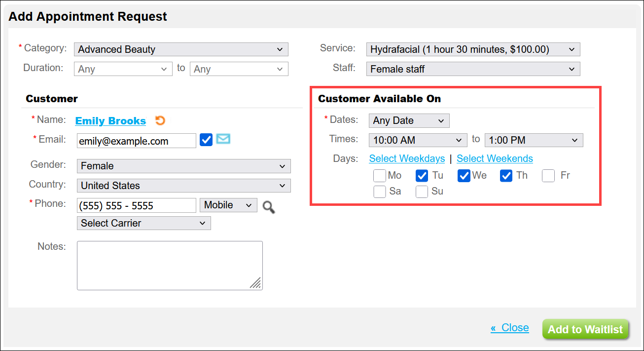Toggle the blue checkbox next to email field
The image size is (644, 351).
[206, 140]
